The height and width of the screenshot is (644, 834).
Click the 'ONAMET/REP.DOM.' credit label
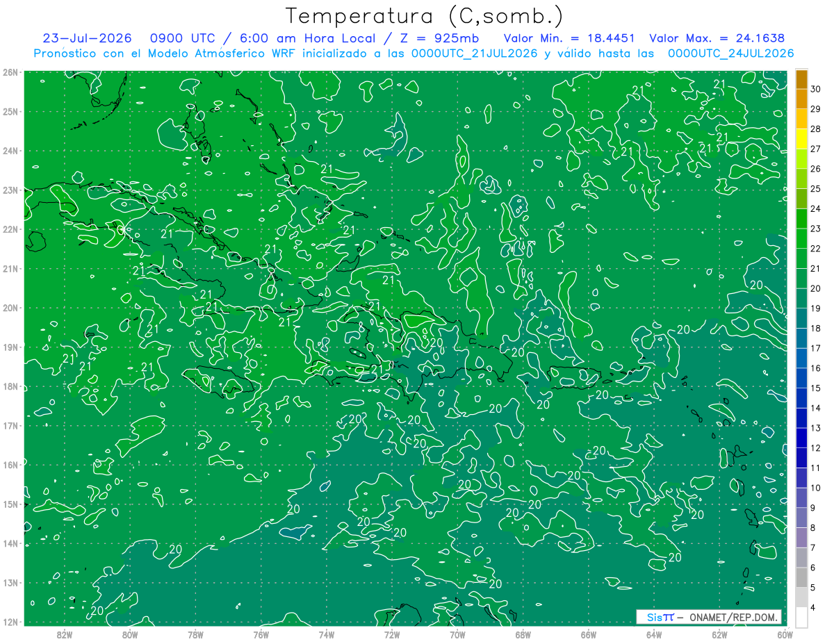734,617
